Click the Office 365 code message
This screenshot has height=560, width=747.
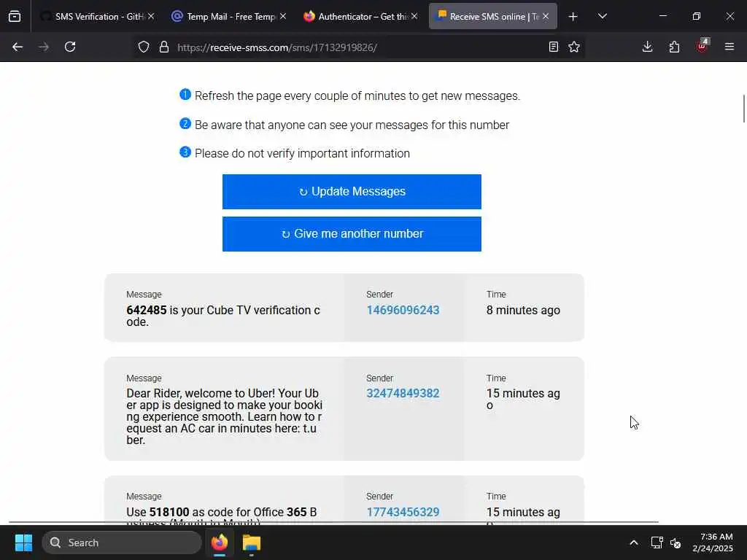(222, 516)
